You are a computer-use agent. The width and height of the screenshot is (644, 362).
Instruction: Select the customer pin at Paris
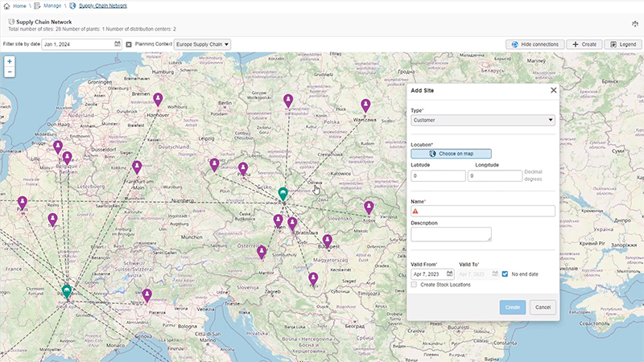pos(23,204)
